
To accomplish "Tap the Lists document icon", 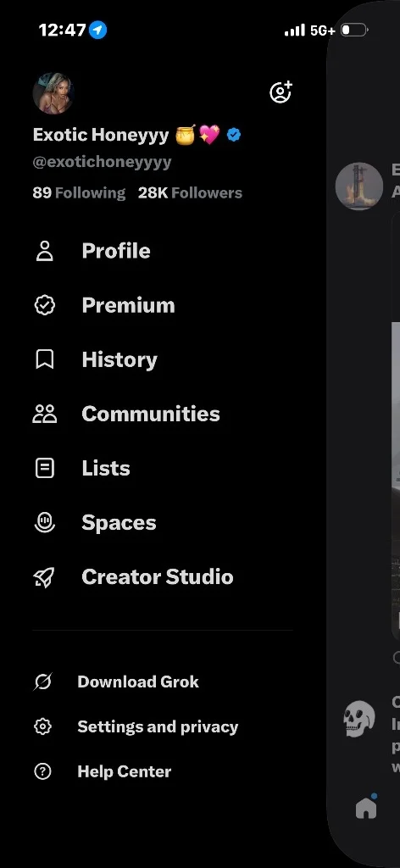I will tap(44, 468).
